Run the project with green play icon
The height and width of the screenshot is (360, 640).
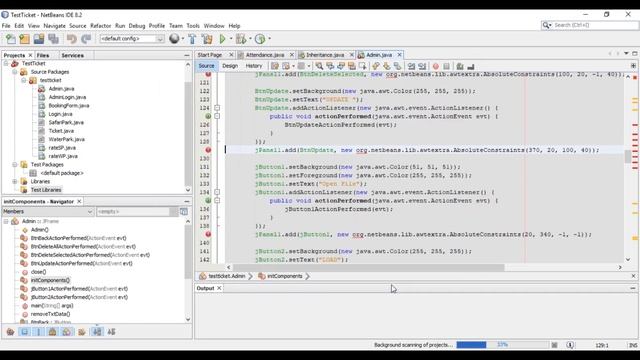222,39
